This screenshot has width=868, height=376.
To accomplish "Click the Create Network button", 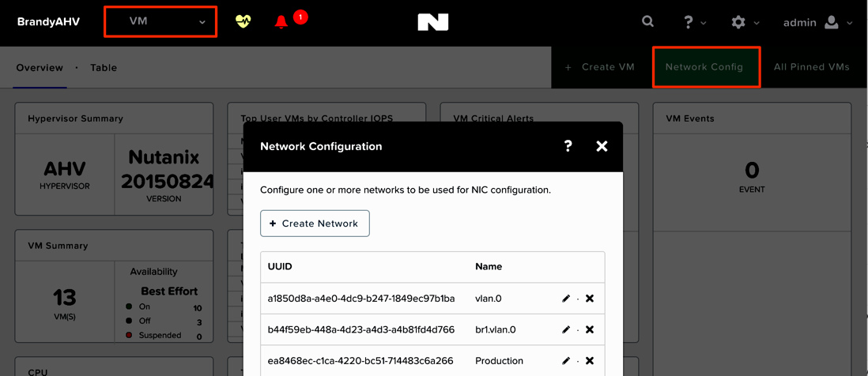I will pos(315,224).
